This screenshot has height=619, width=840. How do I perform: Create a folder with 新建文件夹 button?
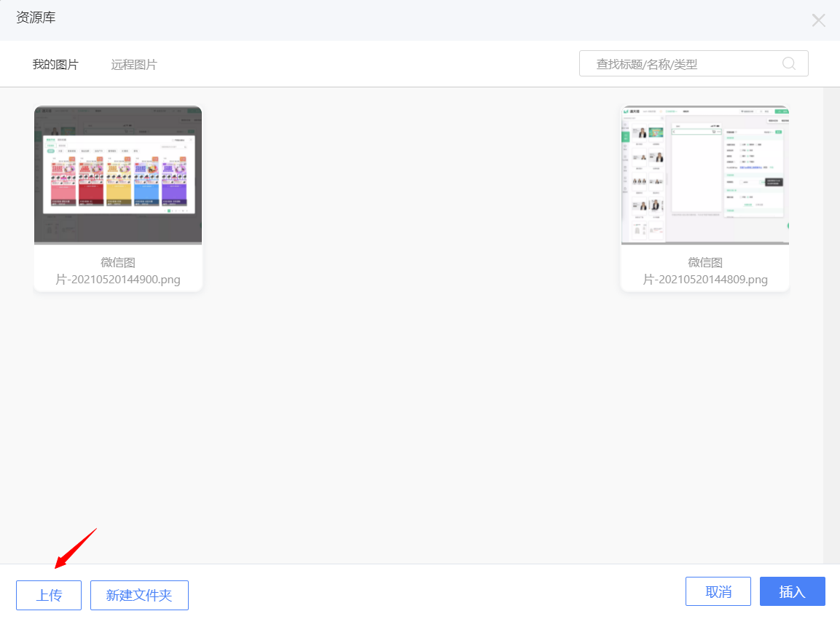(139, 595)
